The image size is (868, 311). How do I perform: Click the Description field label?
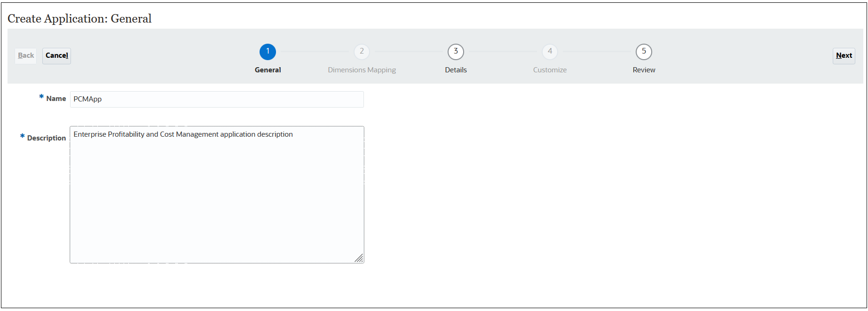(x=46, y=138)
